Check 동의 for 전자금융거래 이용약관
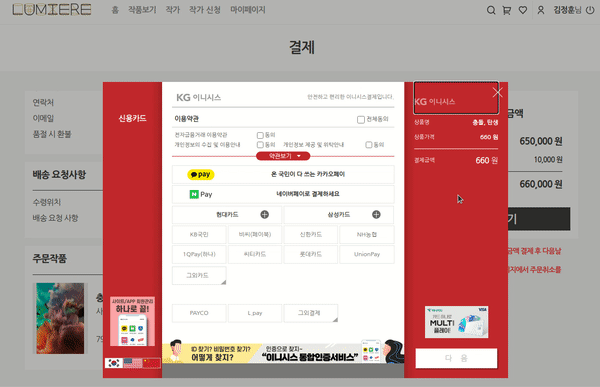 point(260,135)
